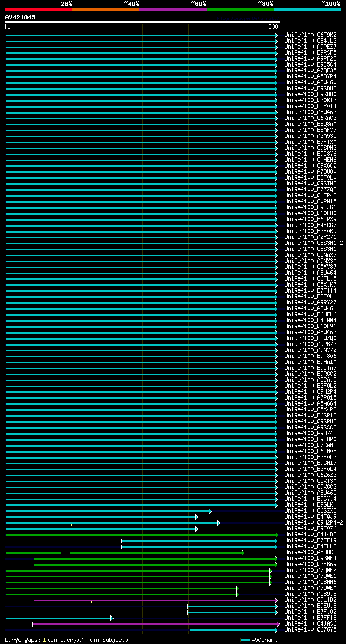
Task: Open hit UniRef100_A5BDC3
Action: click(310, 553)
